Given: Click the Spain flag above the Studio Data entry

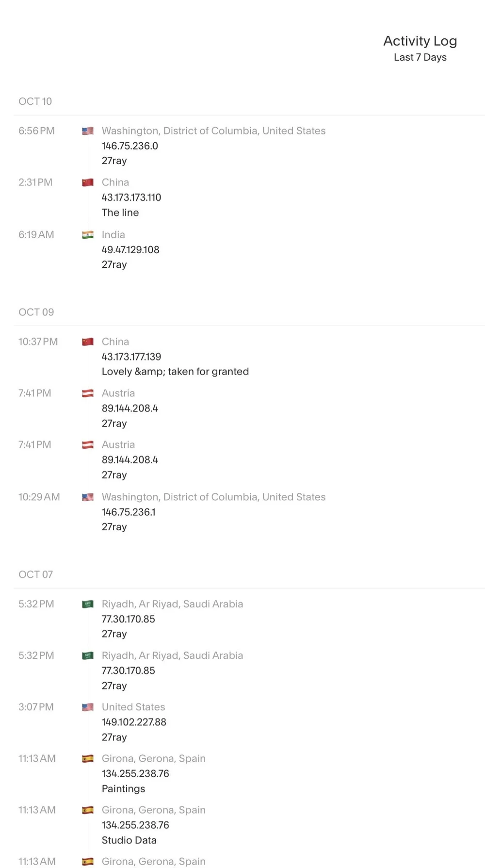Looking at the screenshot, I should [88, 810].
